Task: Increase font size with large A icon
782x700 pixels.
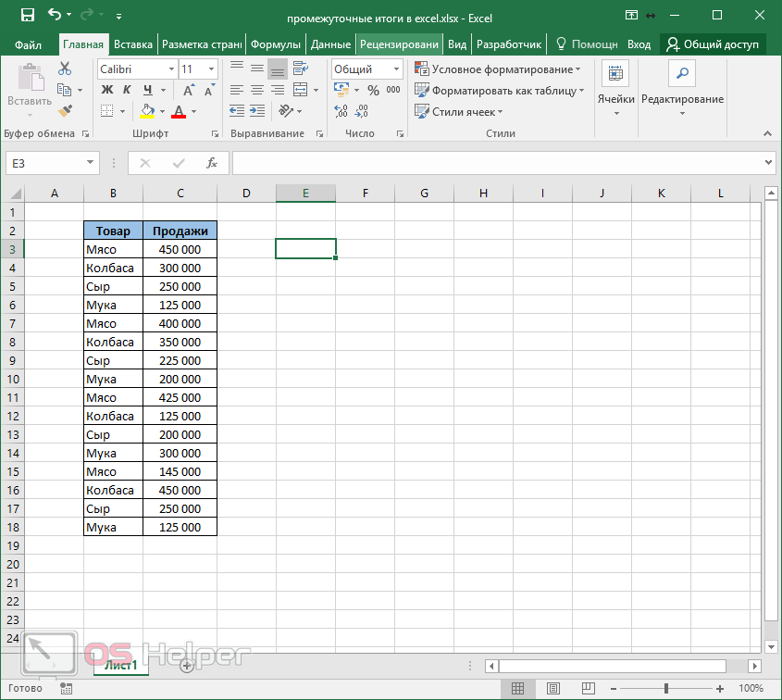Action: (188, 91)
